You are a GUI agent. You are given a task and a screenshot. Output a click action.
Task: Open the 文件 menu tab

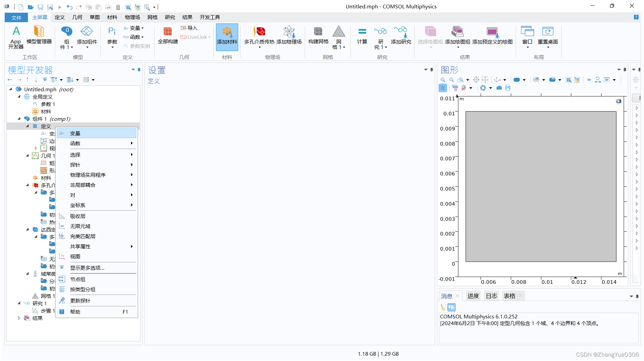(x=16, y=17)
